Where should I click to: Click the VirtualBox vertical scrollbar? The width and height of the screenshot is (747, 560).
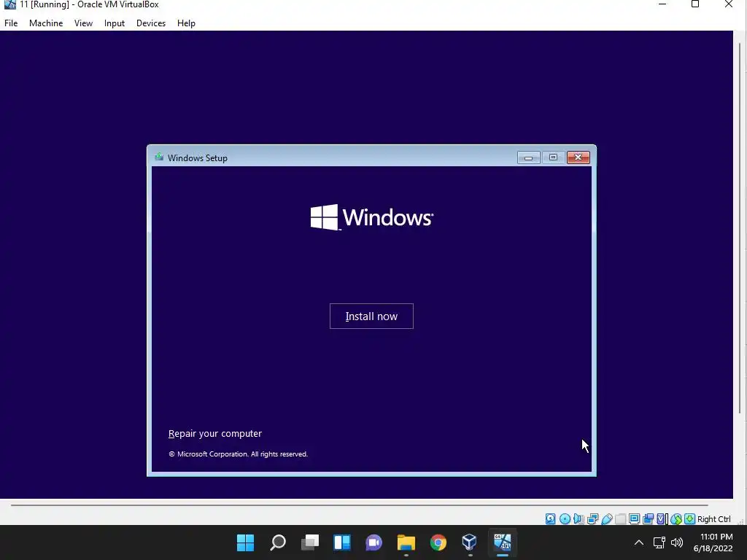(x=740, y=228)
